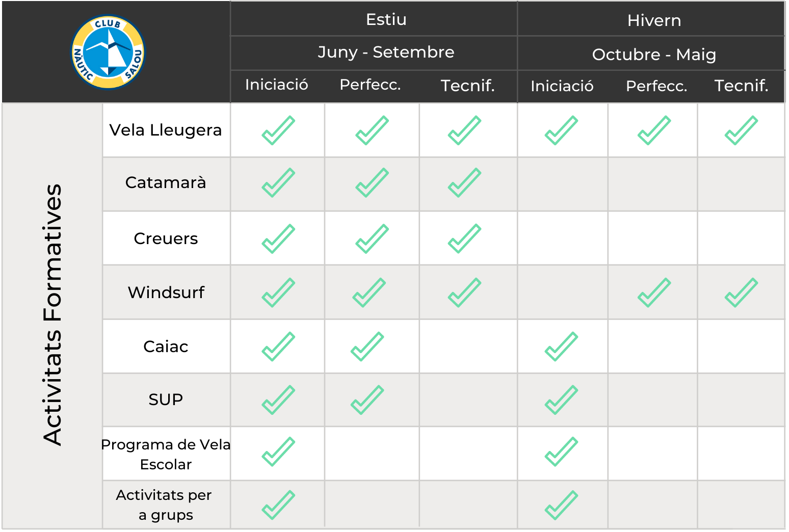Click Vela Lleugera winter Tecnif. checkmark
This screenshot has height=532, width=789.
coord(741,130)
